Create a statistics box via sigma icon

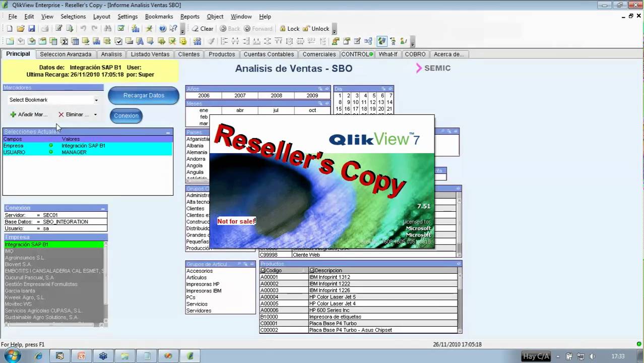click(x=65, y=41)
